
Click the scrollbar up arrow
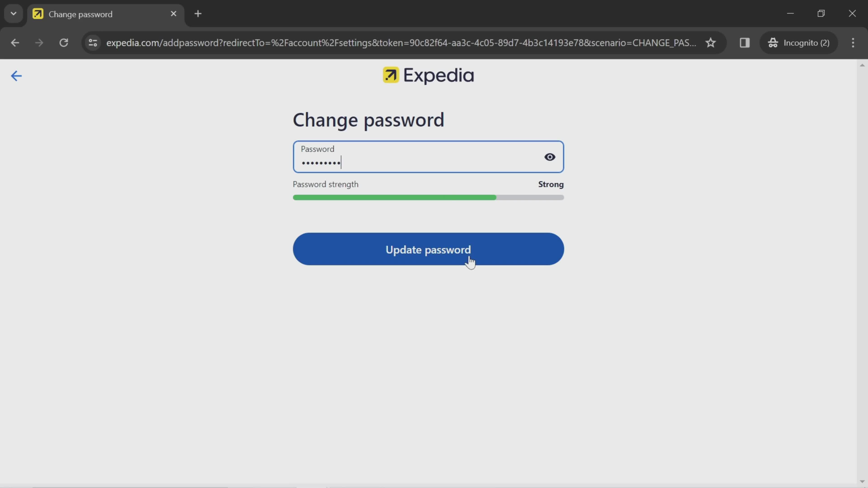(x=862, y=65)
